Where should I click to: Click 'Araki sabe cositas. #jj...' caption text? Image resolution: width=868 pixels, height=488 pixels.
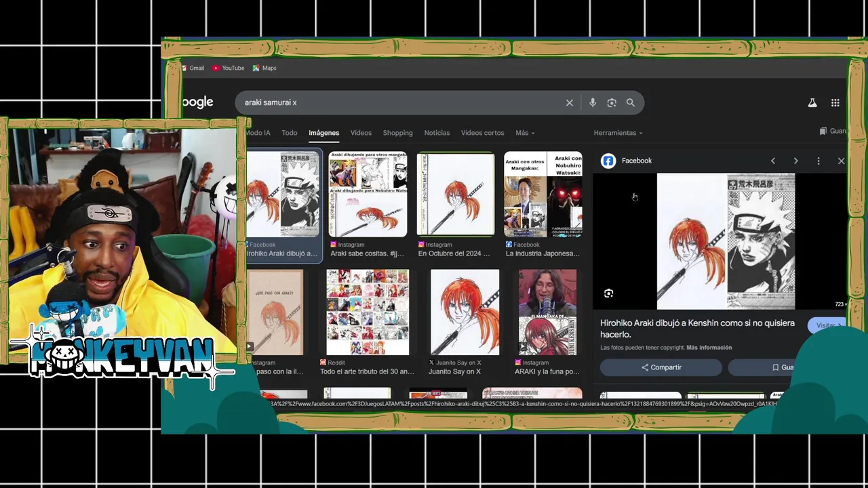[x=368, y=253]
